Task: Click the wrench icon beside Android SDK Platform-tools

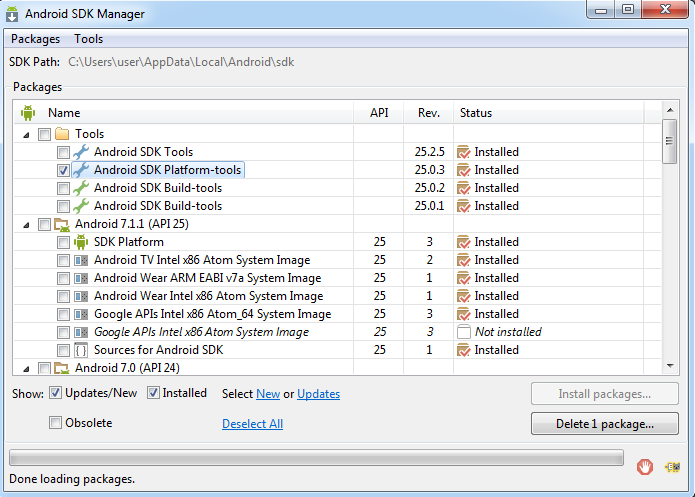Action: pyautogui.click(x=81, y=170)
